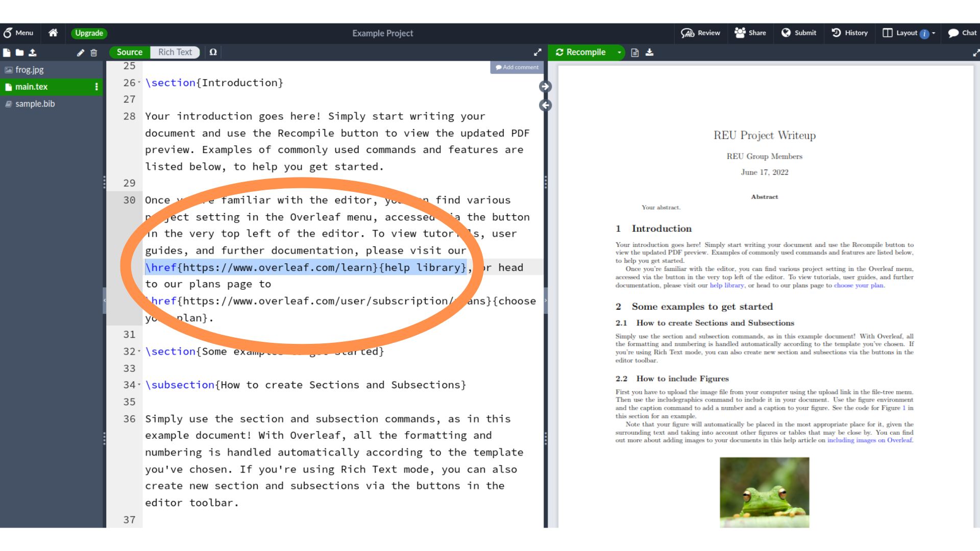Toggle the history sync icon

835,32
